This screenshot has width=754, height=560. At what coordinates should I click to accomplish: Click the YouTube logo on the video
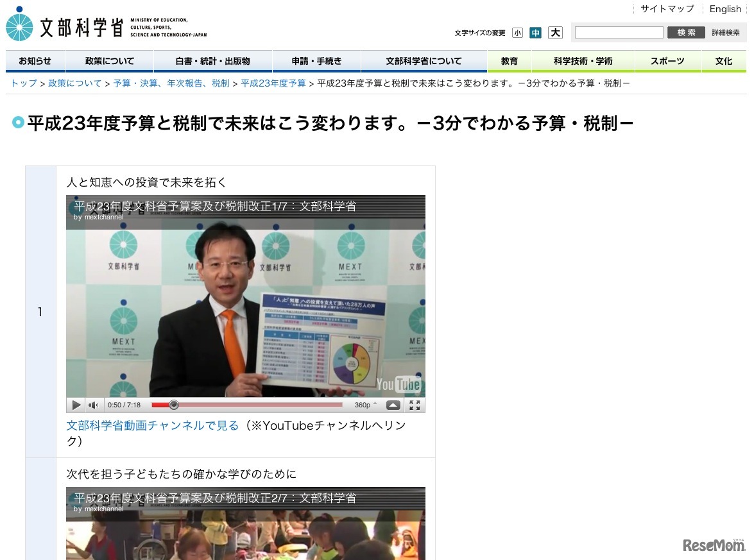point(398,384)
